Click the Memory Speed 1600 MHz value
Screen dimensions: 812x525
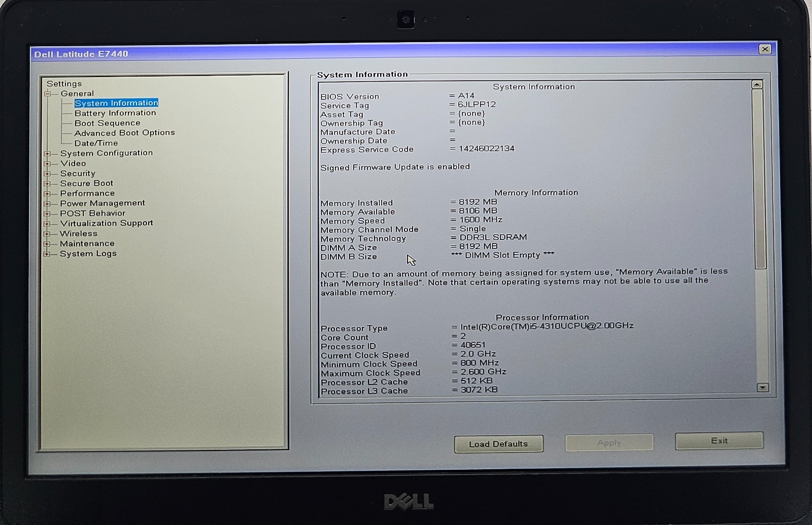coord(481,220)
